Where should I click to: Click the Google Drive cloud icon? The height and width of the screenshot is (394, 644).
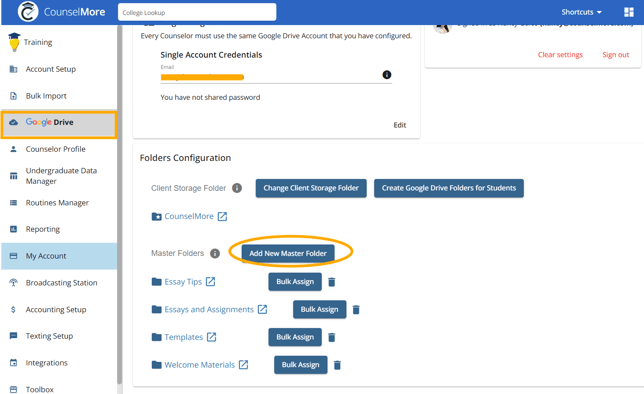[x=14, y=122]
